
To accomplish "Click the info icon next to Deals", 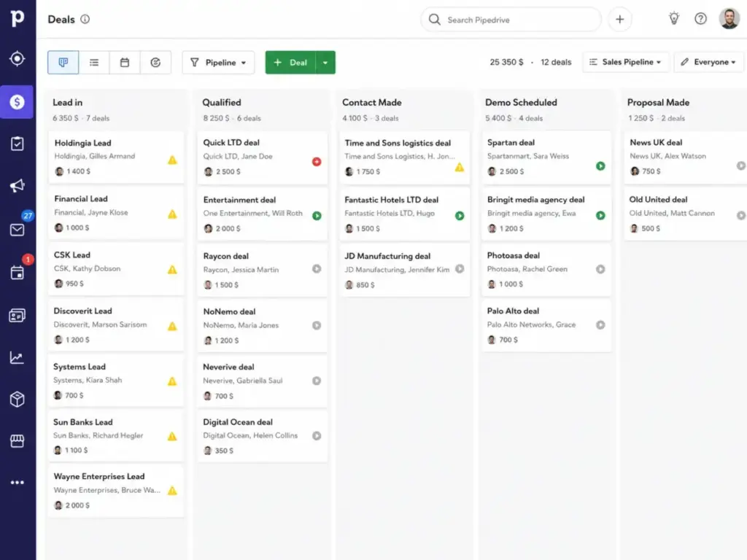I will pos(85,19).
